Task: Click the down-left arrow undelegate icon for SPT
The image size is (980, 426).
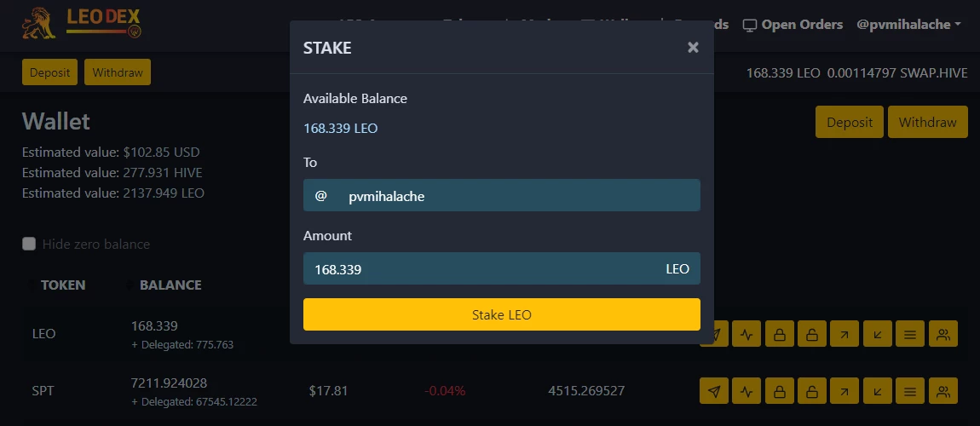Action: pos(878,391)
